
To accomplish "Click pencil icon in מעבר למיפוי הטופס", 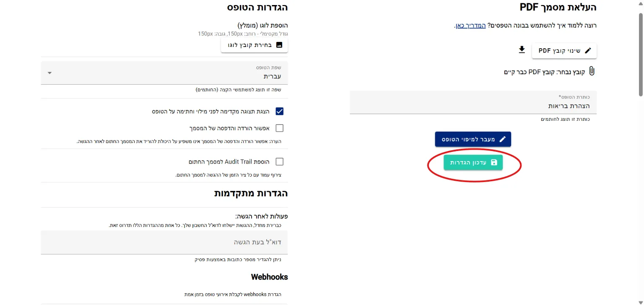I will [x=502, y=139].
